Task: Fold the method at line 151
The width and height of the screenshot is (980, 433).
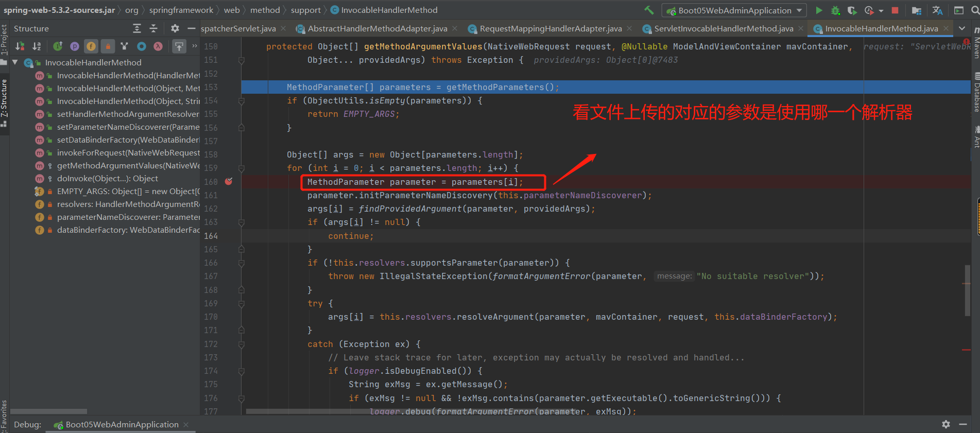Action: click(x=241, y=60)
